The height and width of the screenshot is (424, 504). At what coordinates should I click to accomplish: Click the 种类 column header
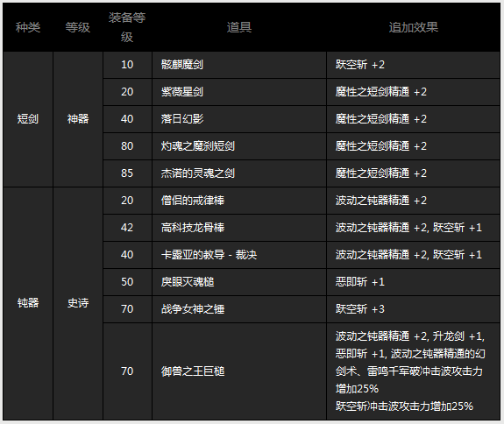click(28, 27)
